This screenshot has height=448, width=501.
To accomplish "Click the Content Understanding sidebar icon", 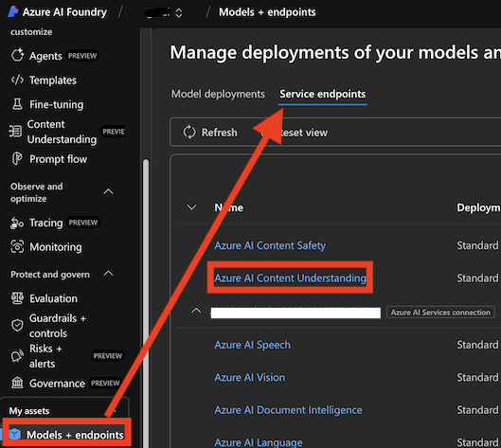I will pyautogui.click(x=15, y=132).
